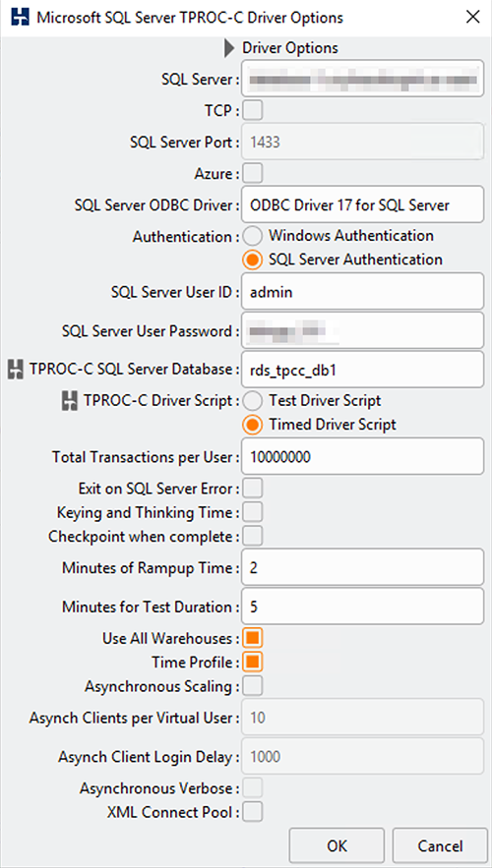The width and height of the screenshot is (492, 868).
Task: Tick the Azure checkbox
Action: pos(253,174)
